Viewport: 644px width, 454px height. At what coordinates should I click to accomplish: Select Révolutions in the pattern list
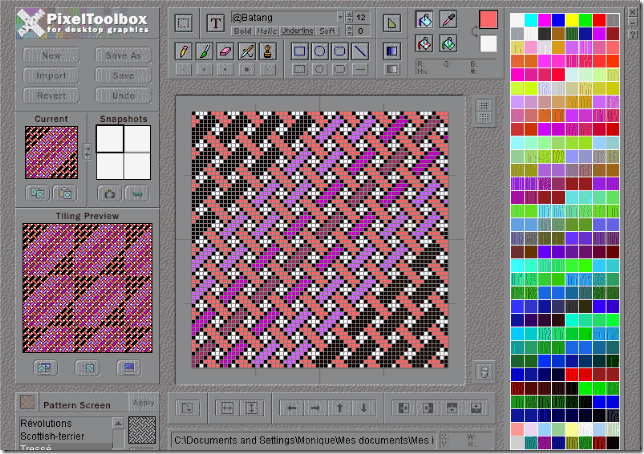[48, 424]
